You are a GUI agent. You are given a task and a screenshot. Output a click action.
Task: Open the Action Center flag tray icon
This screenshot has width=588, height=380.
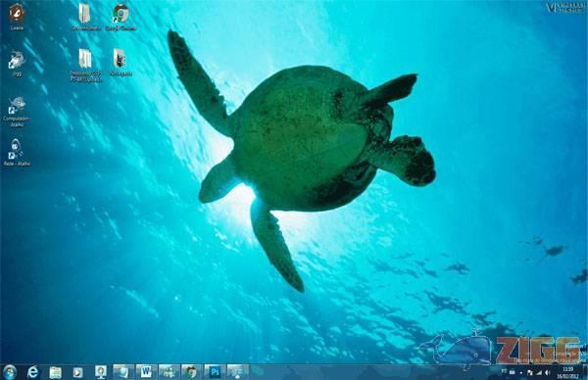pos(530,373)
